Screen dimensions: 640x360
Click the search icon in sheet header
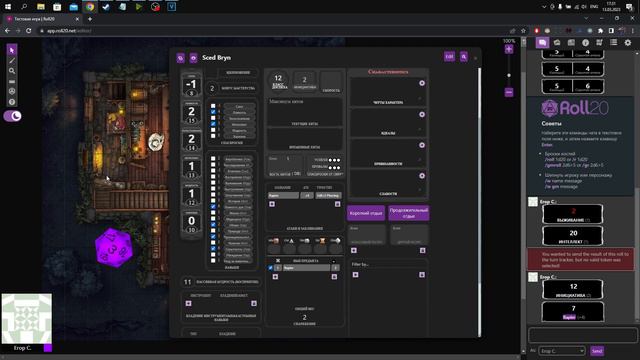[464, 57]
